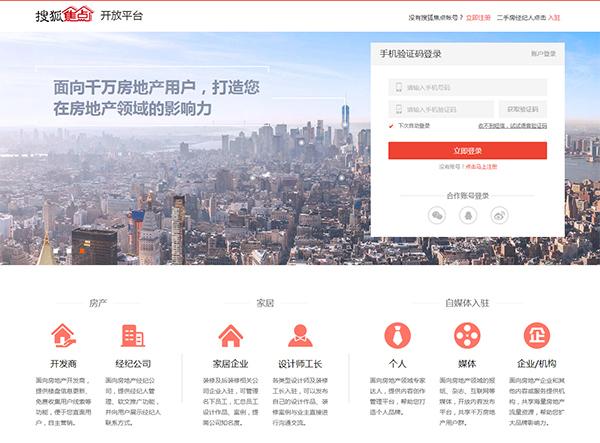The height and width of the screenshot is (443, 600).
Task: Click the 开发商 house icon
Action: point(62,335)
